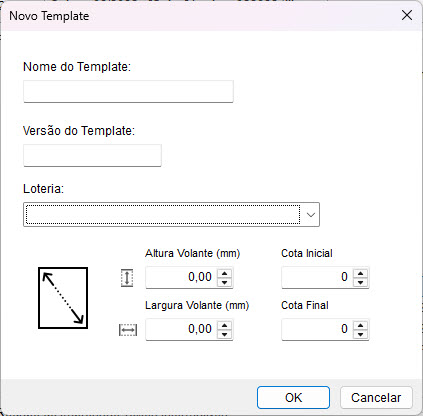Click the Nome do Template text field

pos(128,91)
